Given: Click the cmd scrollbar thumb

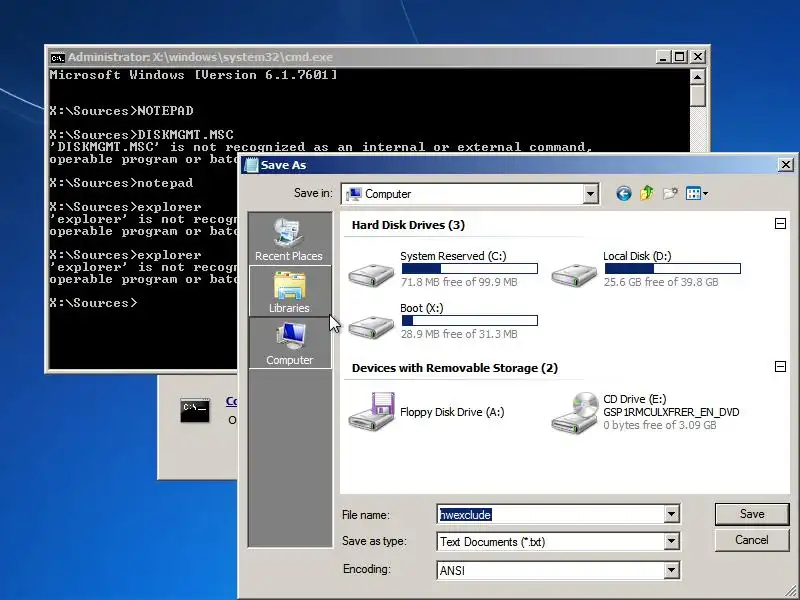Looking at the screenshot, I should click(697, 96).
